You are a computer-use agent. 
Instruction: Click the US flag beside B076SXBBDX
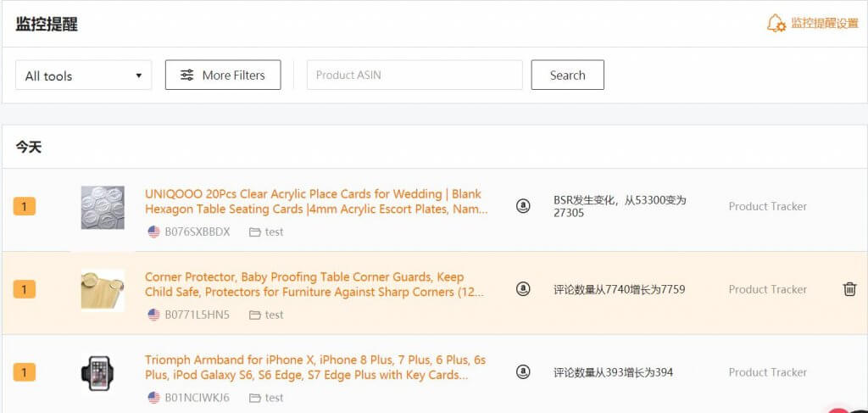[154, 232]
